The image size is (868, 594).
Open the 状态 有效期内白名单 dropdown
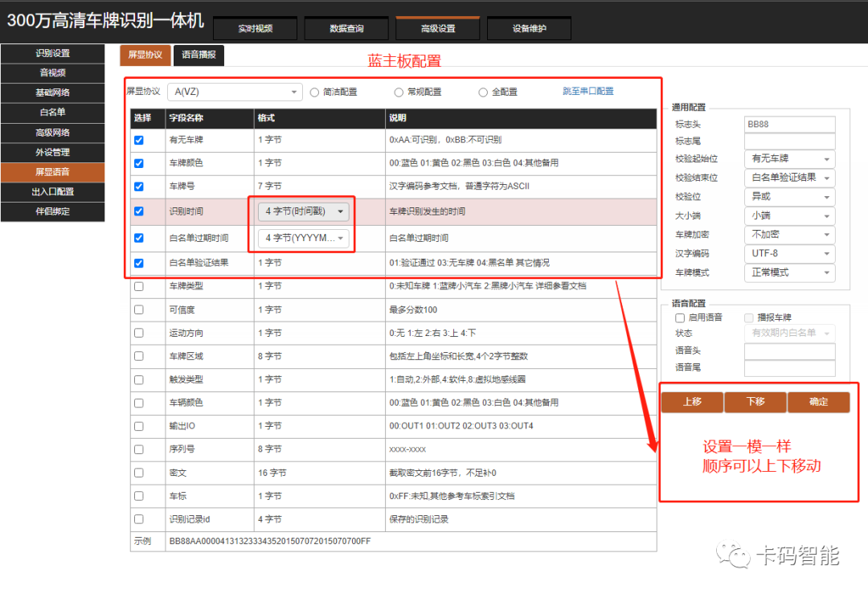(x=789, y=334)
